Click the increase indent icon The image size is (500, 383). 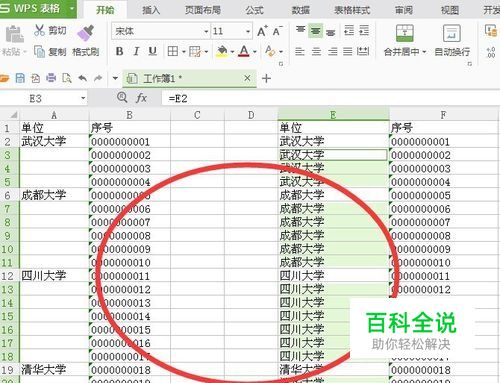click(x=364, y=31)
